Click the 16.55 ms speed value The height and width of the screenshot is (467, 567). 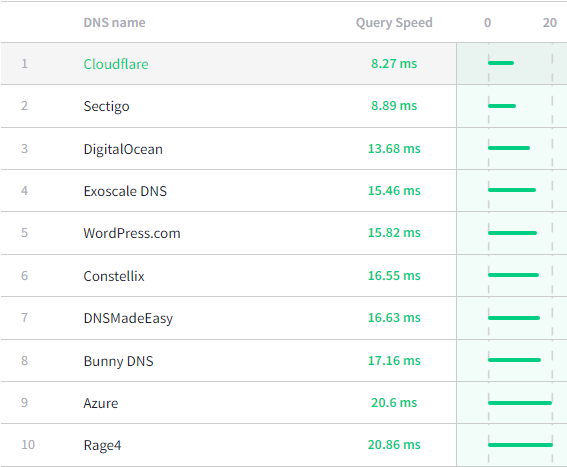tap(394, 276)
